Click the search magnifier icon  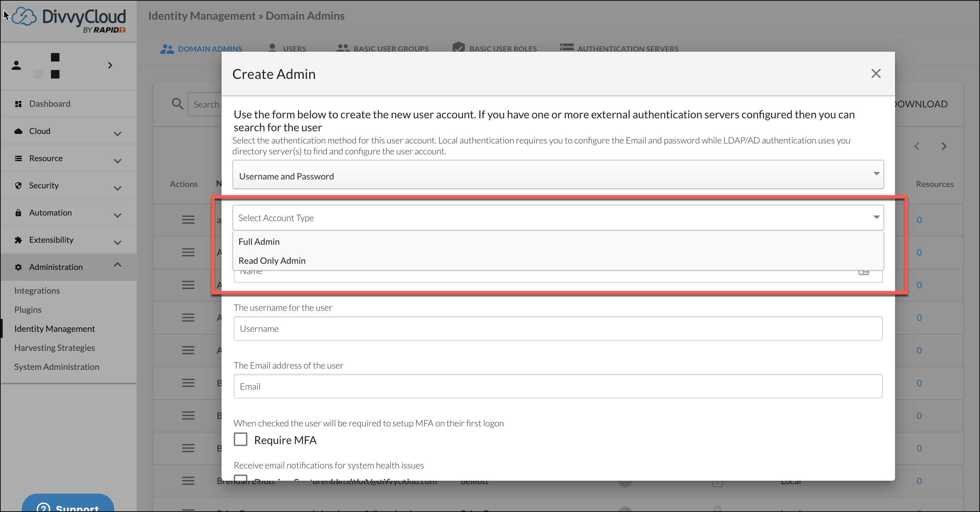(x=178, y=104)
